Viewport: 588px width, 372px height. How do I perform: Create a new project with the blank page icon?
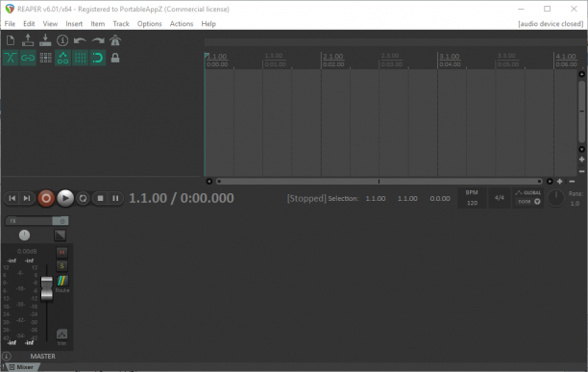(x=11, y=40)
